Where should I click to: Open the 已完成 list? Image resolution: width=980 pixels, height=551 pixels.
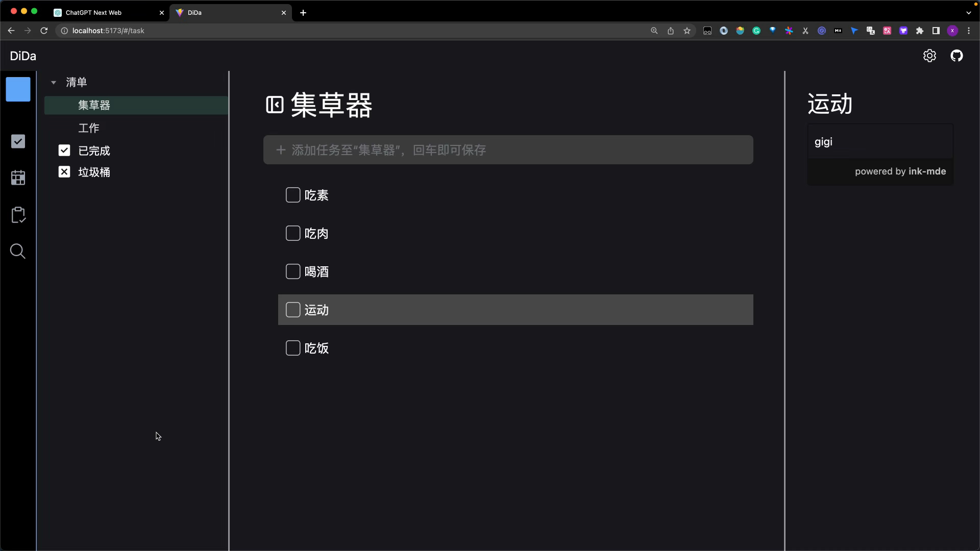tap(94, 151)
